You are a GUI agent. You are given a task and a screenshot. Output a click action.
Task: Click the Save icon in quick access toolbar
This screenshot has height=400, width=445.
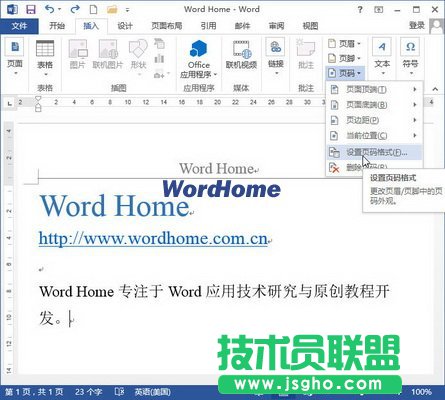(x=31, y=9)
